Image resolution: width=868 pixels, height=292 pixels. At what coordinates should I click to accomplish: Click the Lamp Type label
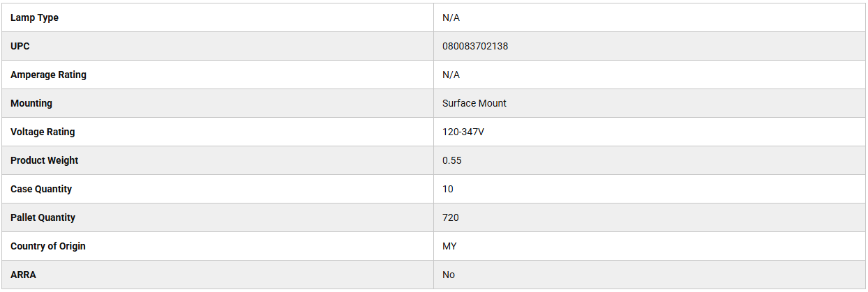tap(34, 17)
